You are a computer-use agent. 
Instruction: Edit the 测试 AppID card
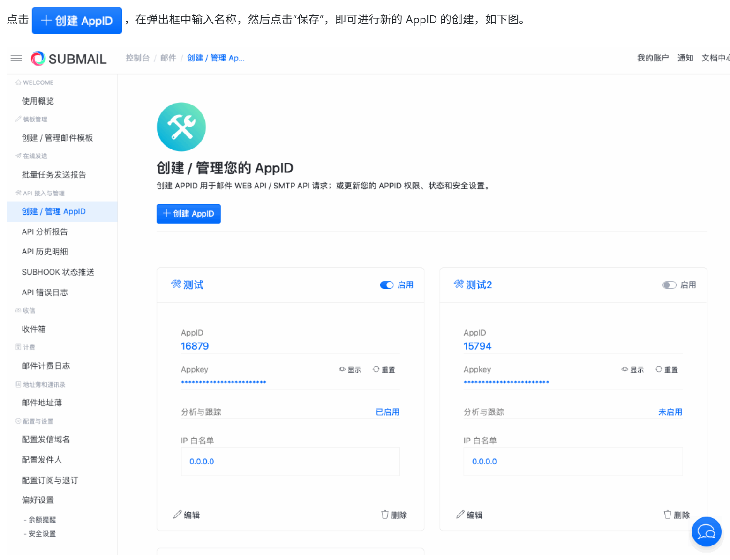[x=187, y=515]
